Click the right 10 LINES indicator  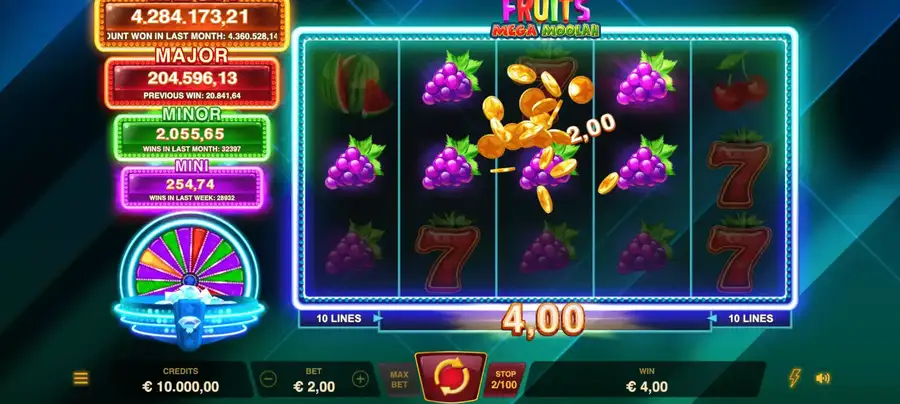click(x=750, y=318)
